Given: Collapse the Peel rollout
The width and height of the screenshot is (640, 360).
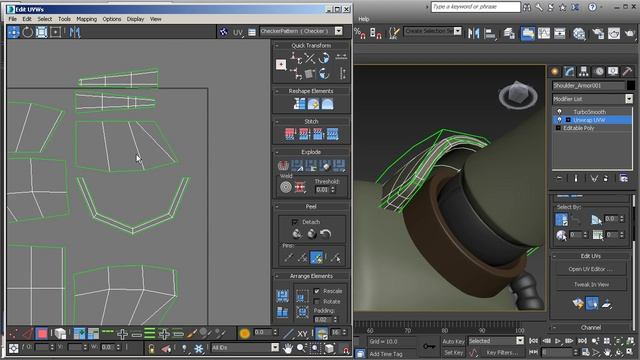Looking at the screenshot, I should coord(278,207).
